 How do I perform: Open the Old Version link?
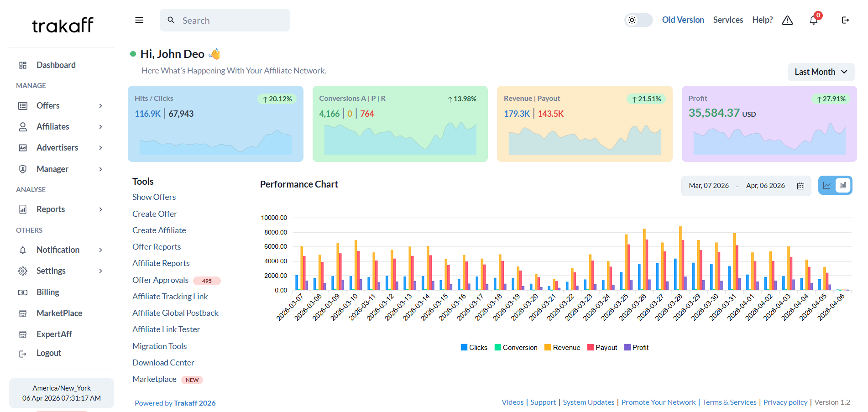(683, 20)
